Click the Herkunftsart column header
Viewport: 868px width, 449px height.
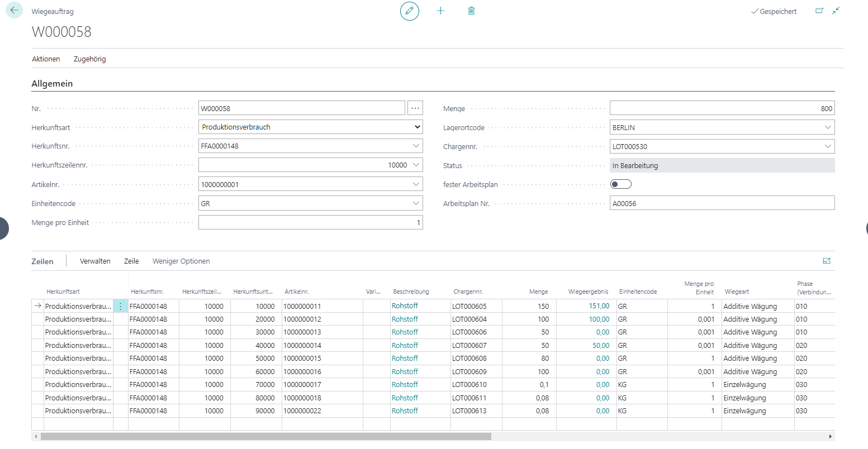63,292
